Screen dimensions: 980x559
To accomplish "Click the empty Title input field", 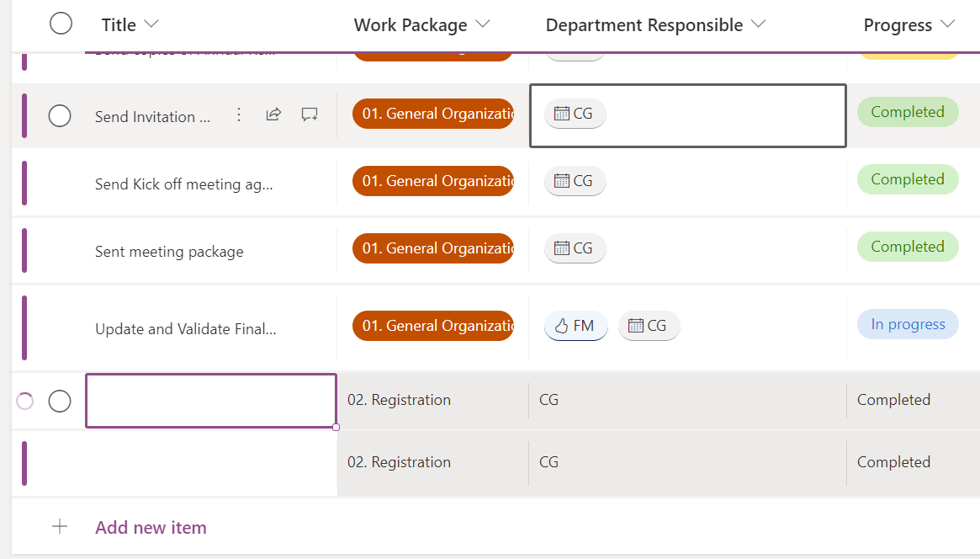I will pyautogui.click(x=211, y=401).
